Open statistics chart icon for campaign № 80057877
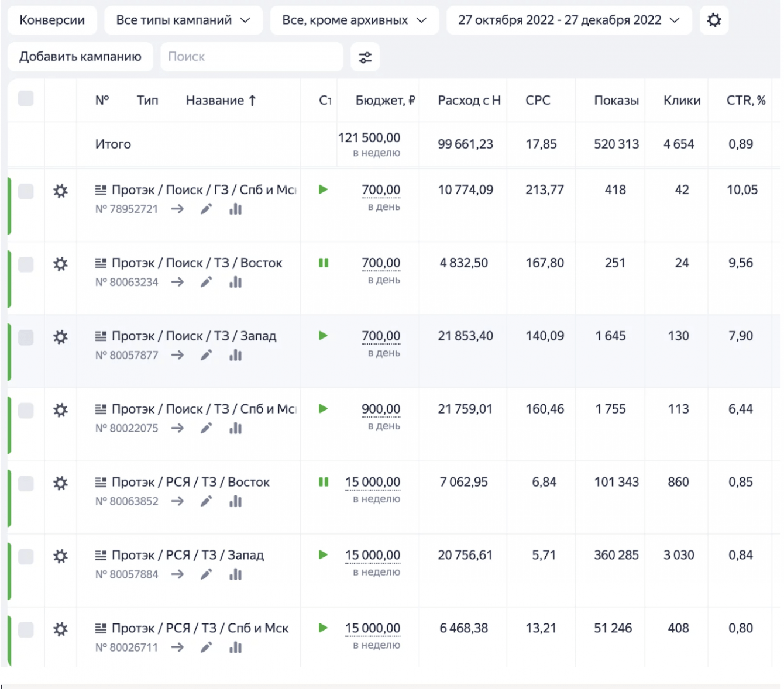This screenshot has width=784, height=689. (236, 356)
